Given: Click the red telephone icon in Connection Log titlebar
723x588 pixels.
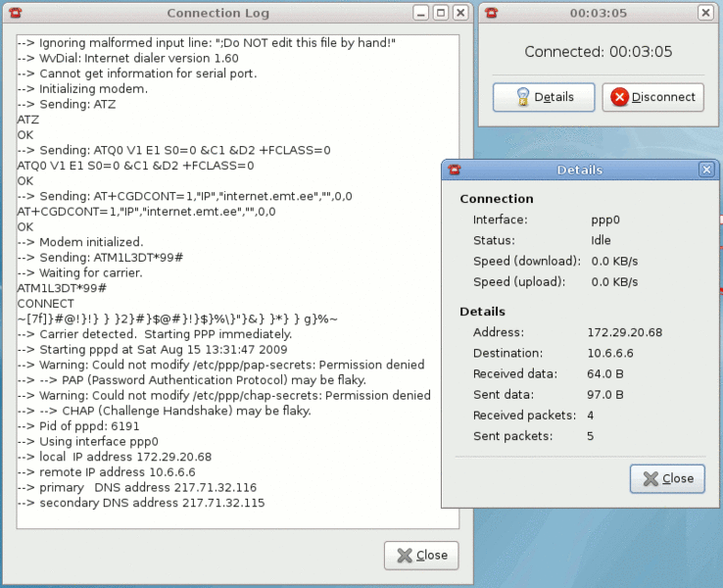Looking at the screenshot, I should coord(16,13).
